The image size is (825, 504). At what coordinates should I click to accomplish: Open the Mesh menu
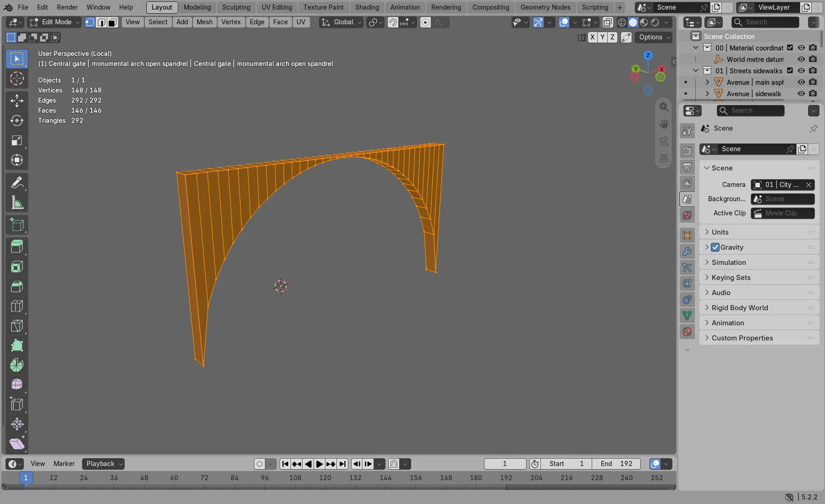click(204, 22)
